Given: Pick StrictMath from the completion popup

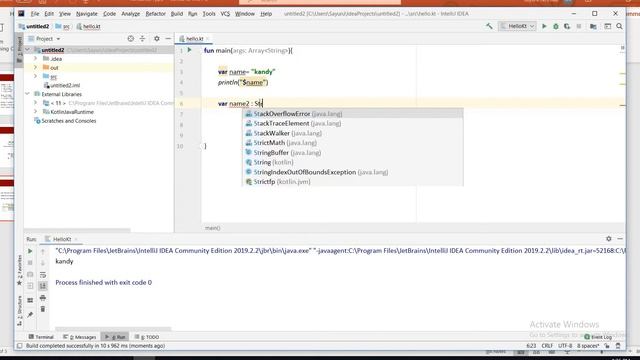Looking at the screenshot, I should click(352, 143).
